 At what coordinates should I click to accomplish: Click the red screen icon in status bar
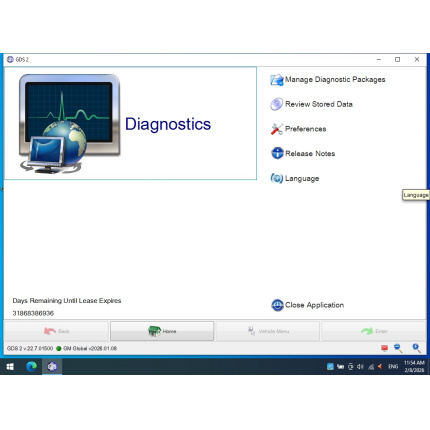click(x=384, y=348)
